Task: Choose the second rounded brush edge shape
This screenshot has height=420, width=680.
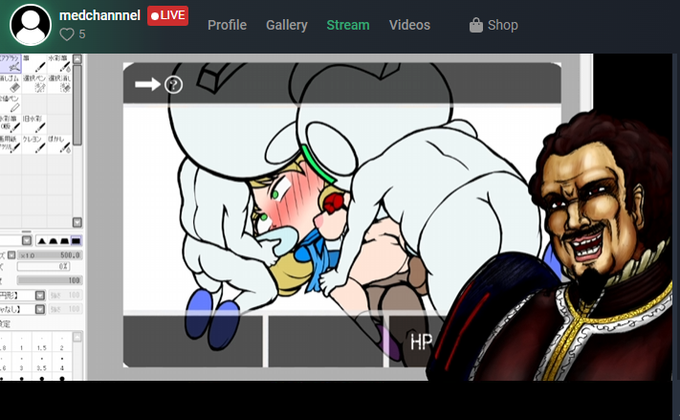Action: (x=53, y=241)
